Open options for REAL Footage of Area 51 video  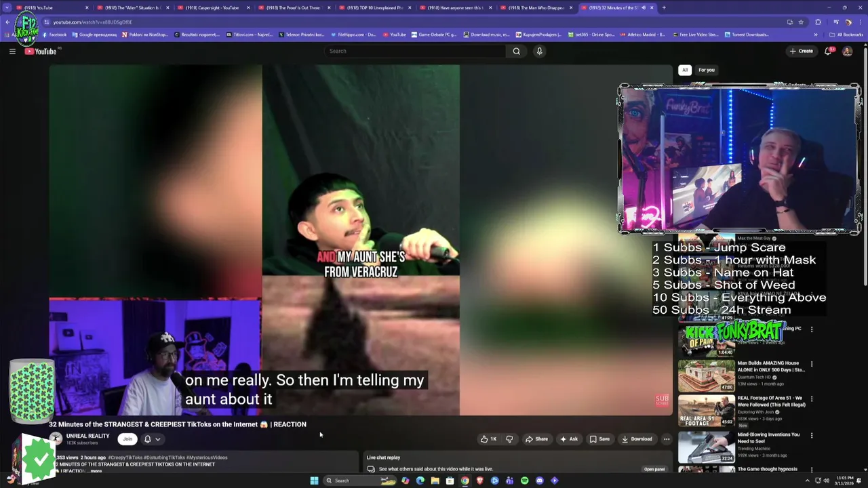coord(812,399)
